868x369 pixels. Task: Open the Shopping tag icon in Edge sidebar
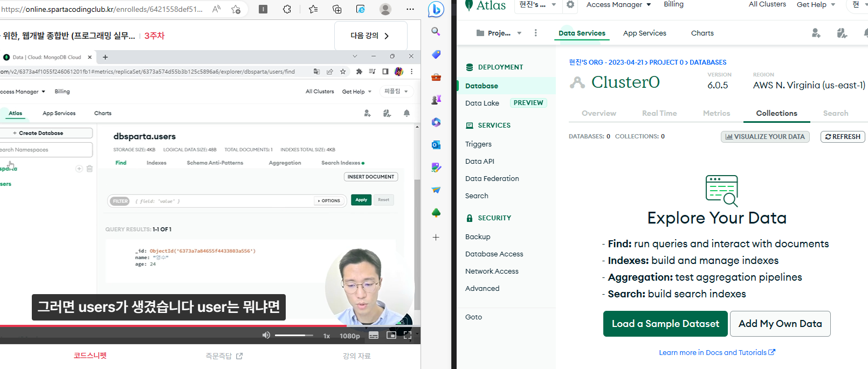click(x=436, y=54)
